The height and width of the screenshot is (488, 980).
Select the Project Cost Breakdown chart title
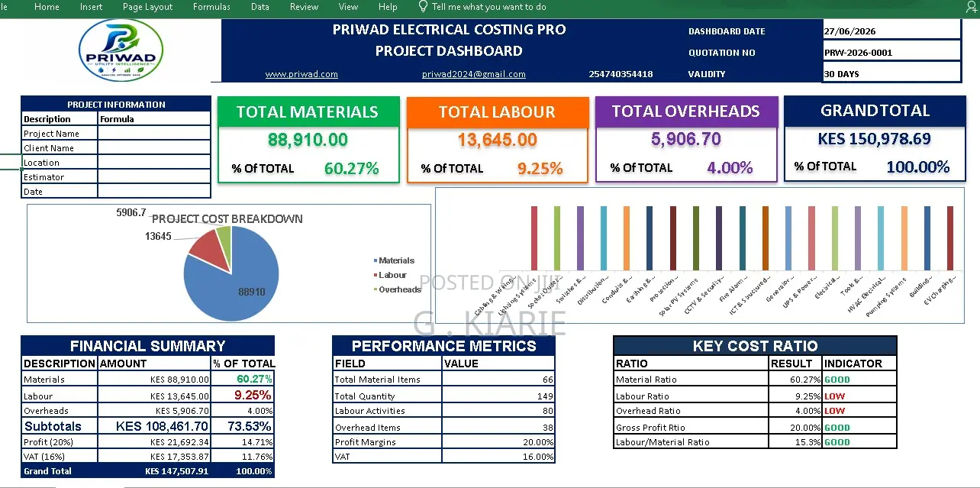pos(227,219)
